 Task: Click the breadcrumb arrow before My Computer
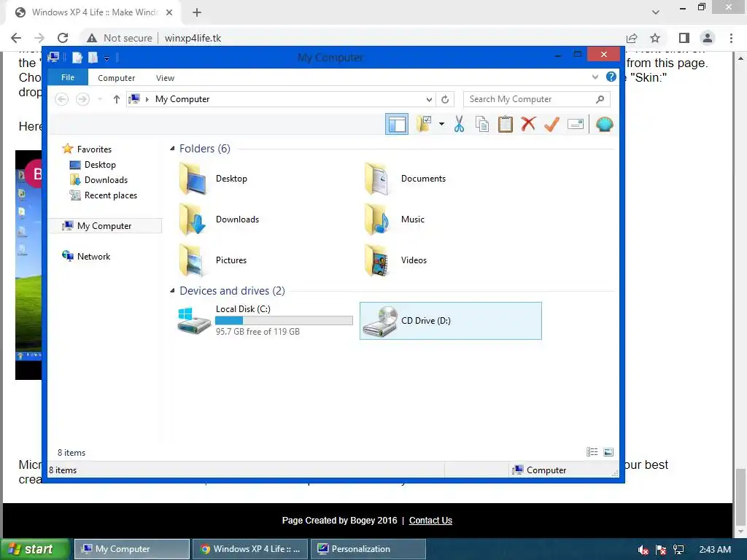(x=147, y=99)
